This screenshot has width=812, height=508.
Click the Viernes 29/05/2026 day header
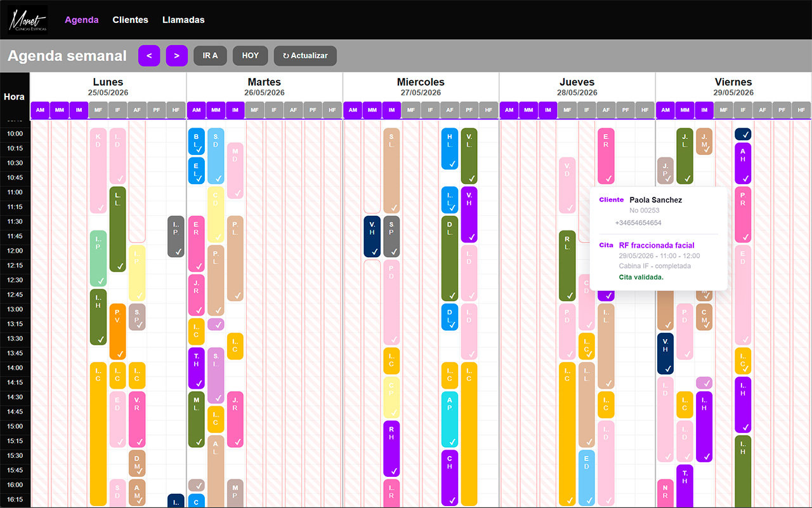(733, 87)
